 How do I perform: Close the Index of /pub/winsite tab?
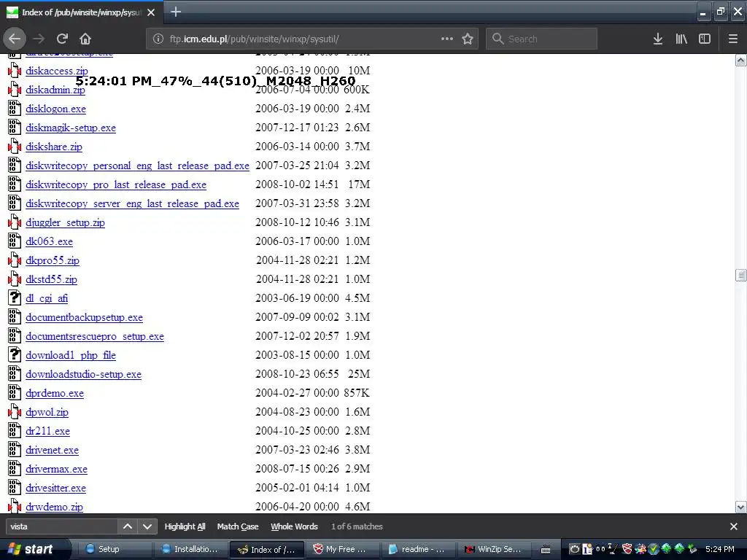click(x=151, y=12)
